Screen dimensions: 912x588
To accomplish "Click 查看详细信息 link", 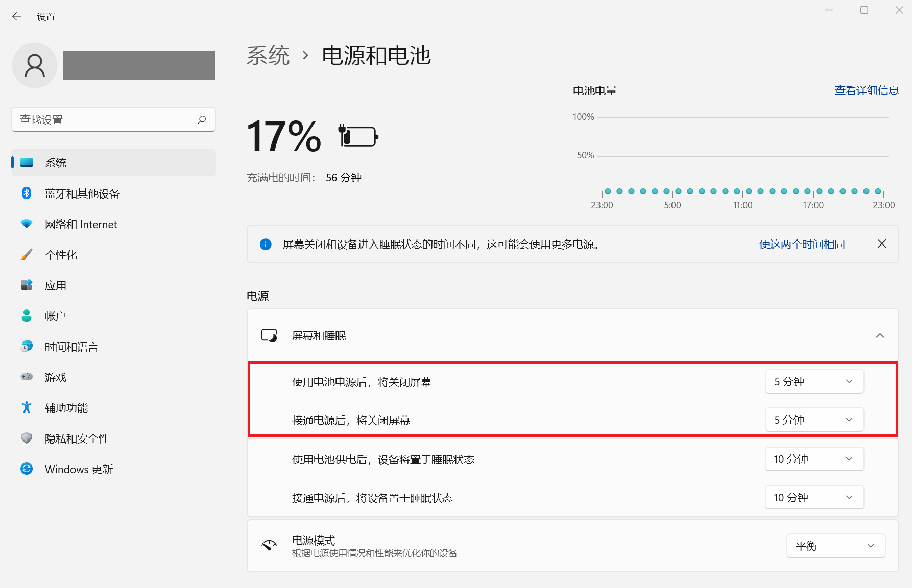I will [866, 90].
